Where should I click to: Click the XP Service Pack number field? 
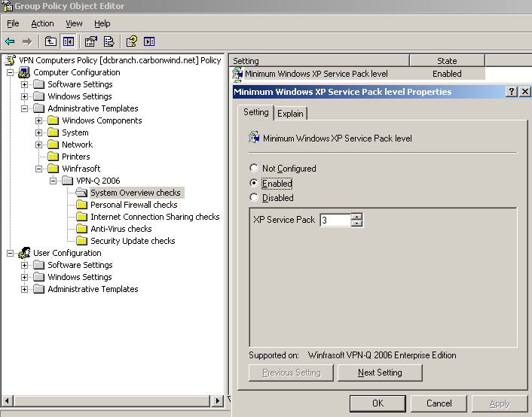(335, 220)
